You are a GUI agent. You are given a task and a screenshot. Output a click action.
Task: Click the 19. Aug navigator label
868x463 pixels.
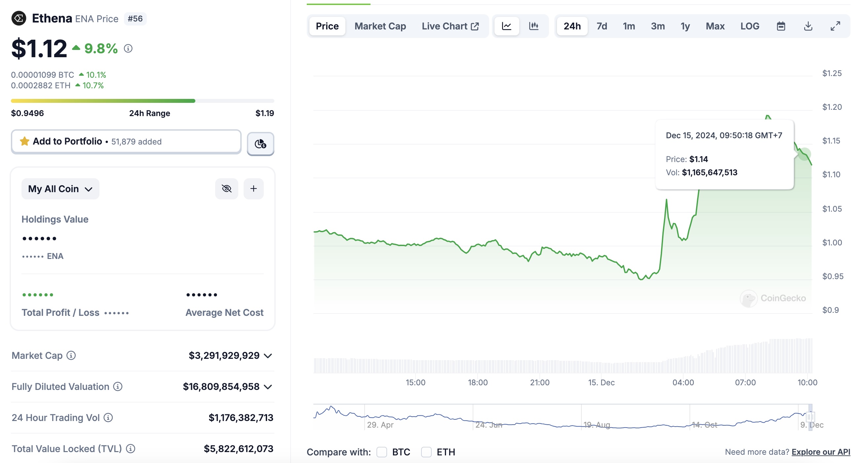(x=597, y=425)
